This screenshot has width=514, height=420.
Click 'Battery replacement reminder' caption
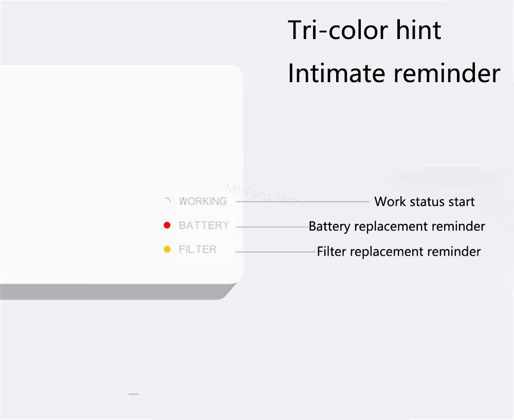point(397,226)
